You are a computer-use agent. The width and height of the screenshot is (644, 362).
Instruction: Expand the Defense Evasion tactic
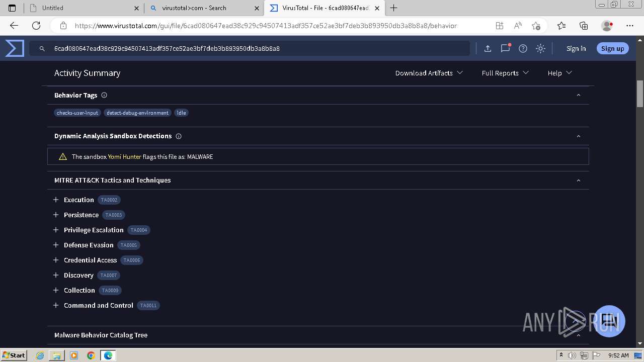56,245
